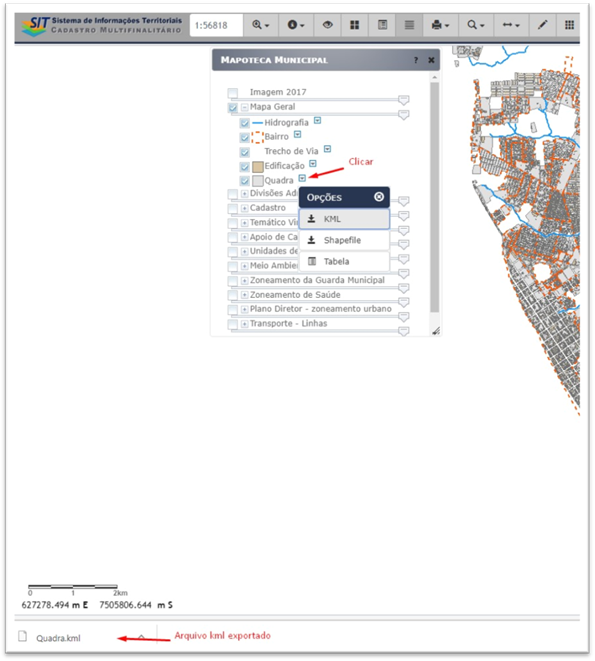Click the Mapa Geral opacity slider handle
Viewport: 595px width, 661px height.
tap(404, 115)
